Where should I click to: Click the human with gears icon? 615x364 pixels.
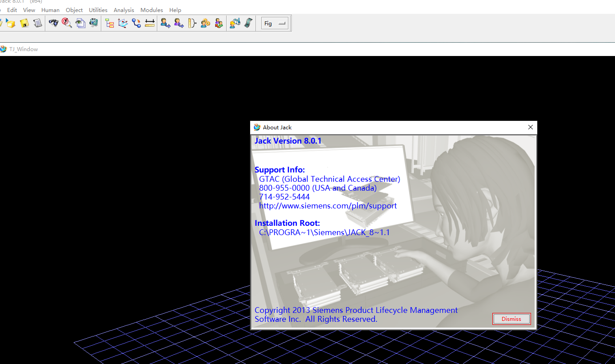point(205,23)
